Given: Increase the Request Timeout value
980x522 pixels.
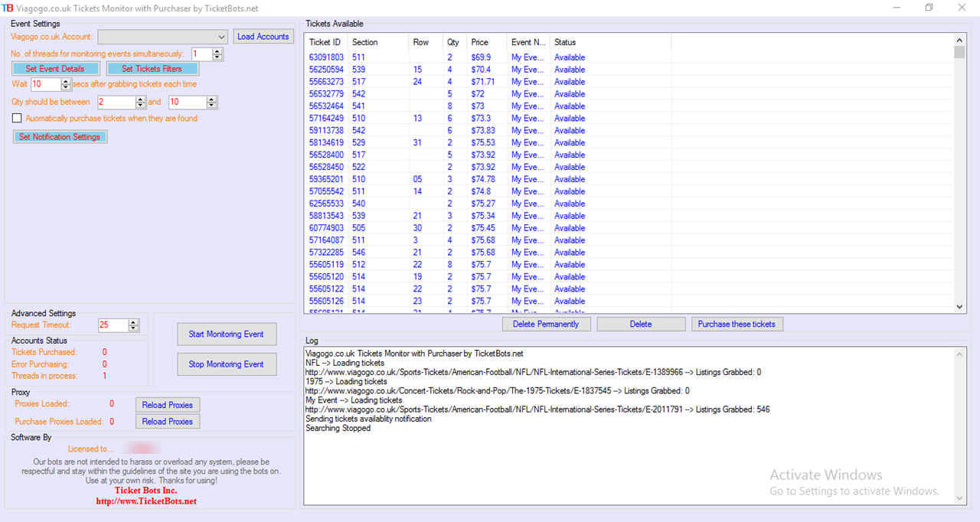Looking at the screenshot, I should (x=134, y=322).
